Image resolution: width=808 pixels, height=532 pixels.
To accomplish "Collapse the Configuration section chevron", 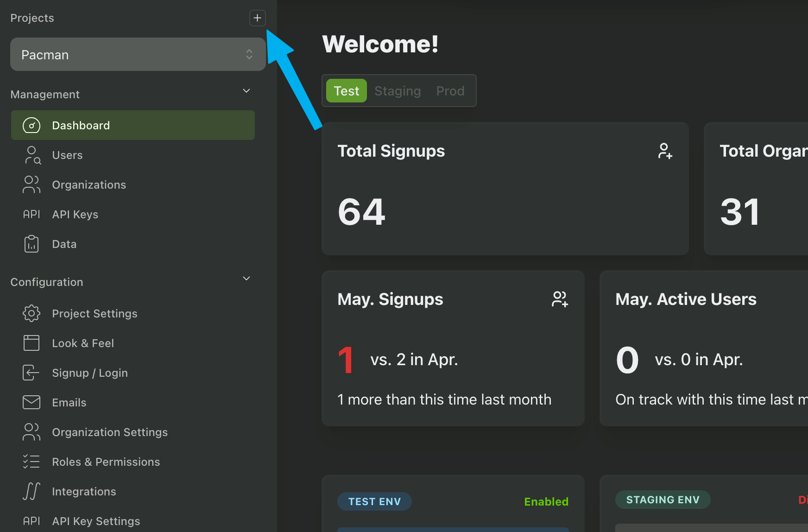I will (x=246, y=279).
